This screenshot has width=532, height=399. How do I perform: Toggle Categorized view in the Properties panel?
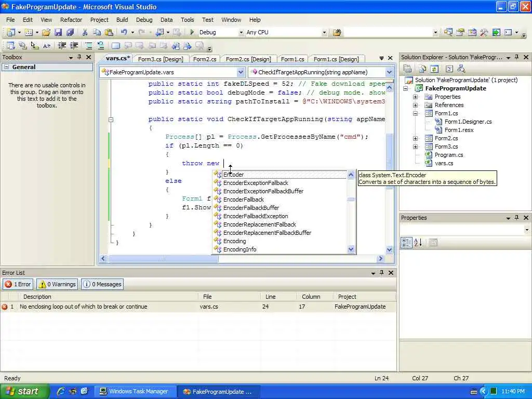tap(406, 243)
